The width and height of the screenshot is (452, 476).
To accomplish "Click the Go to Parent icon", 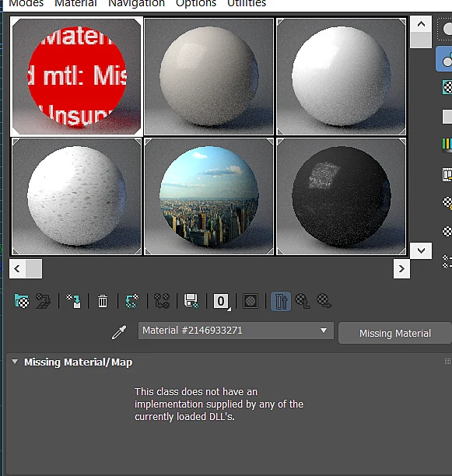I will pyautogui.click(x=303, y=301).
